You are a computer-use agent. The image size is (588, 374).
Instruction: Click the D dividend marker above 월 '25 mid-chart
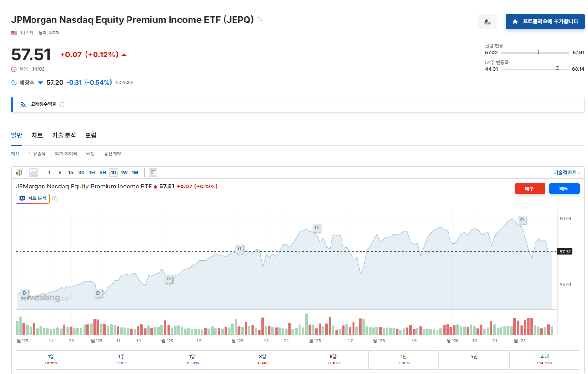[169, 279]
